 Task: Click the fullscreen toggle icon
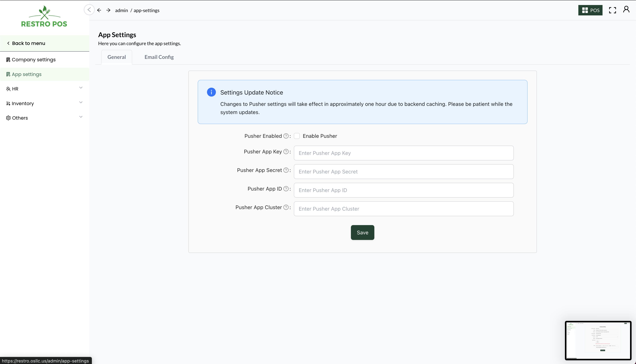pyautogui.click(x=612, y=10)
